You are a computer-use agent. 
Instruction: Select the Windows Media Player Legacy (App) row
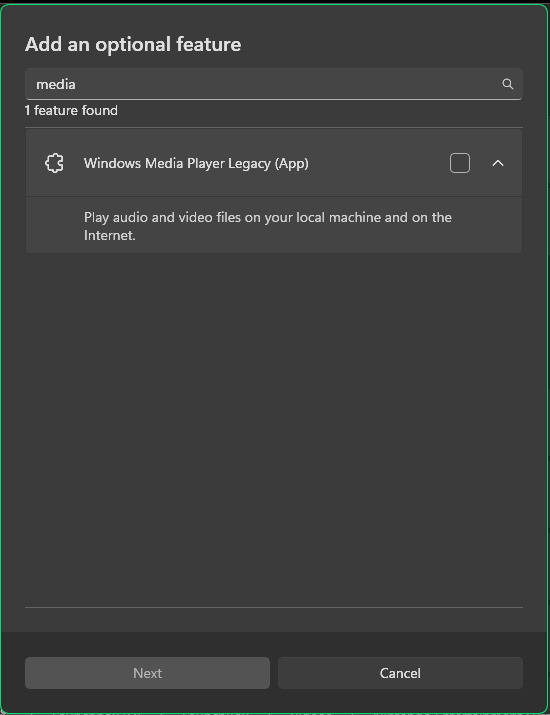(274, 163)
